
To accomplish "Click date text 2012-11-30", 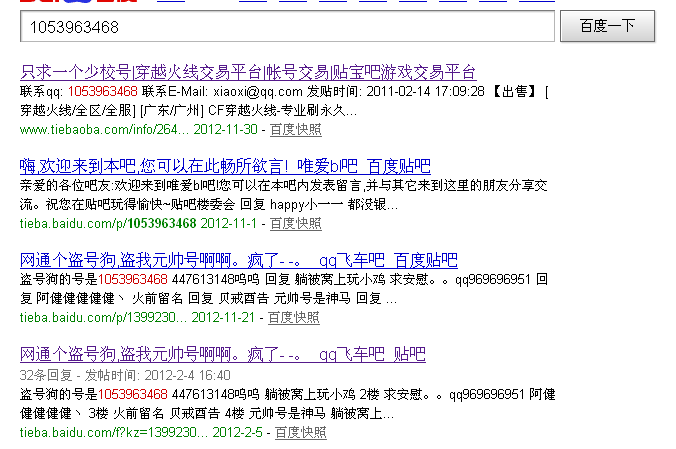I will pyautogui.click(x=225, y=129).
